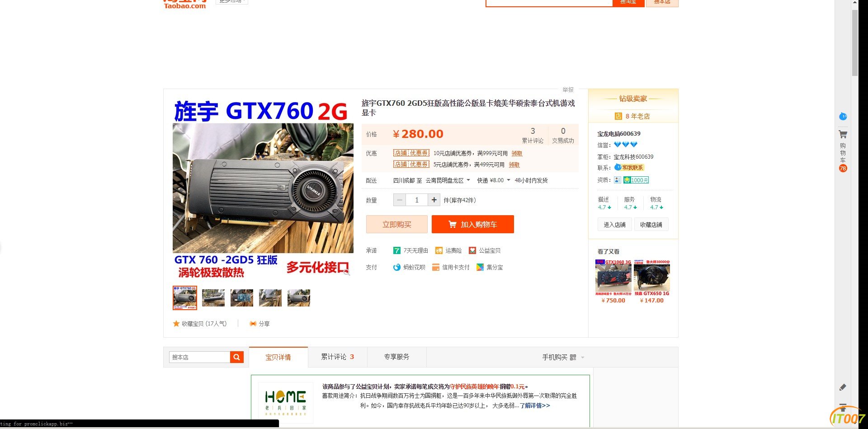Click the 公益宝贝 charity heart icon
Screen dimensions: 868x429
[472, 250]
